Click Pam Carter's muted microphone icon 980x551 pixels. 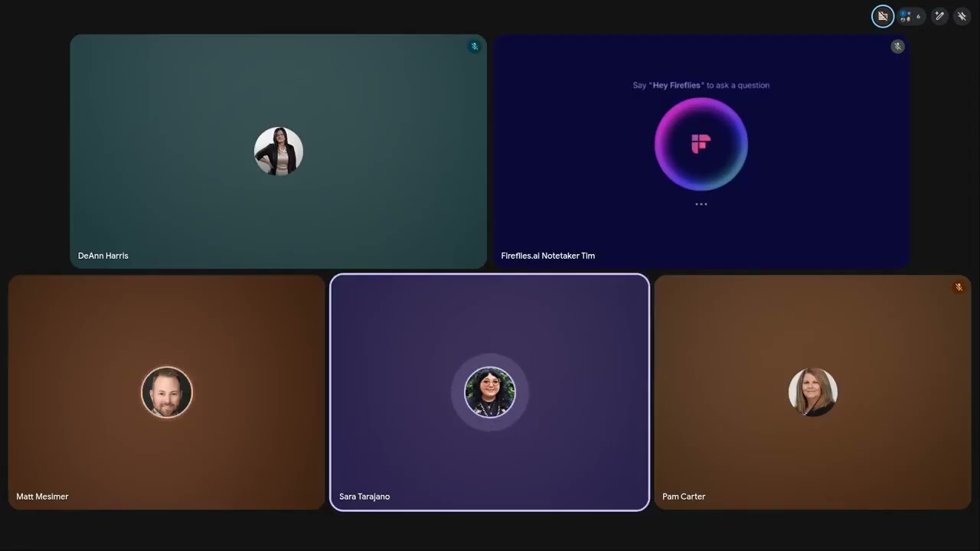[x=959, y=288]
